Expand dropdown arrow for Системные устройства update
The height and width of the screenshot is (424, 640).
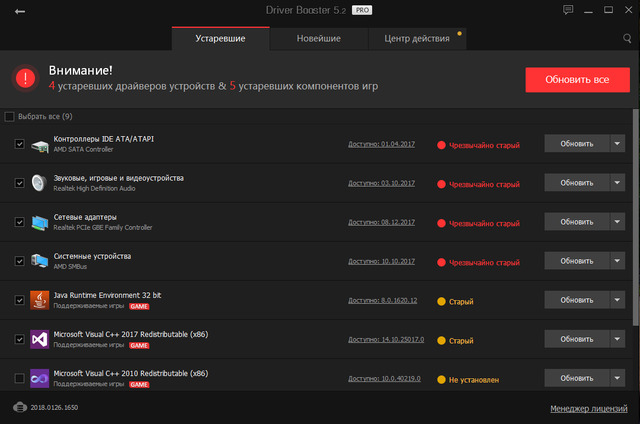(x=617, y=261)
